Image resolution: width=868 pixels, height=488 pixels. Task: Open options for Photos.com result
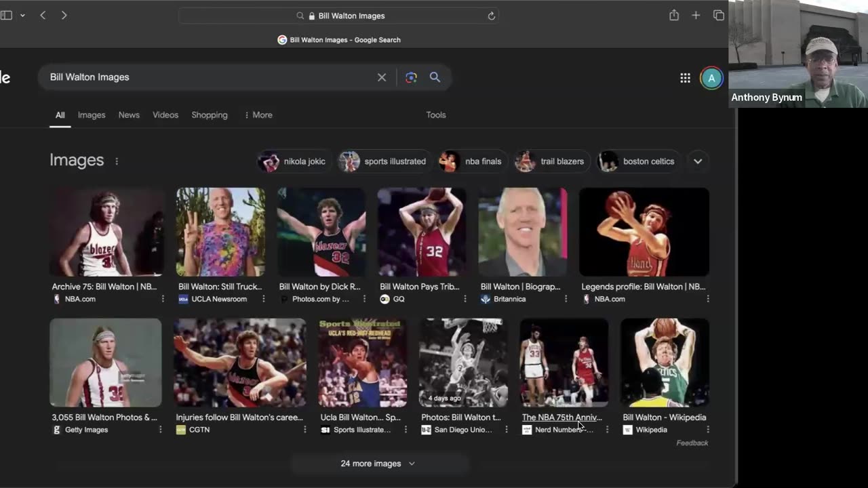364,299
